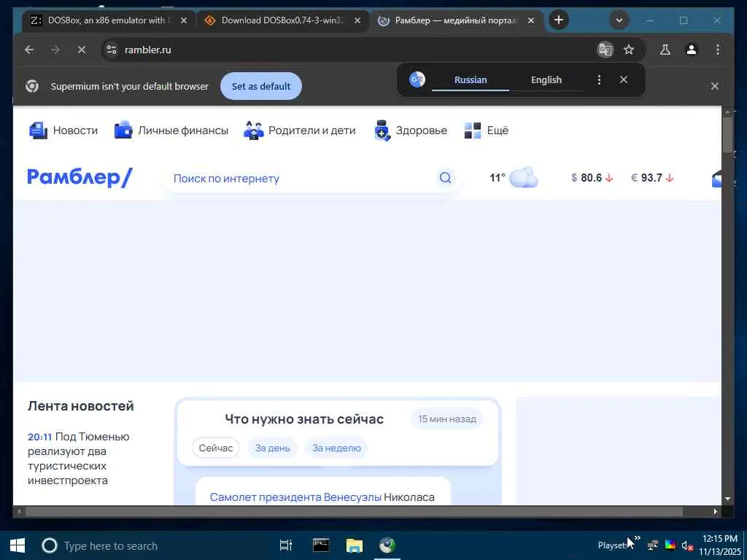Open File Explorer from taskbar
Viewport: 747px width, 560px height.
pos(354,545)
